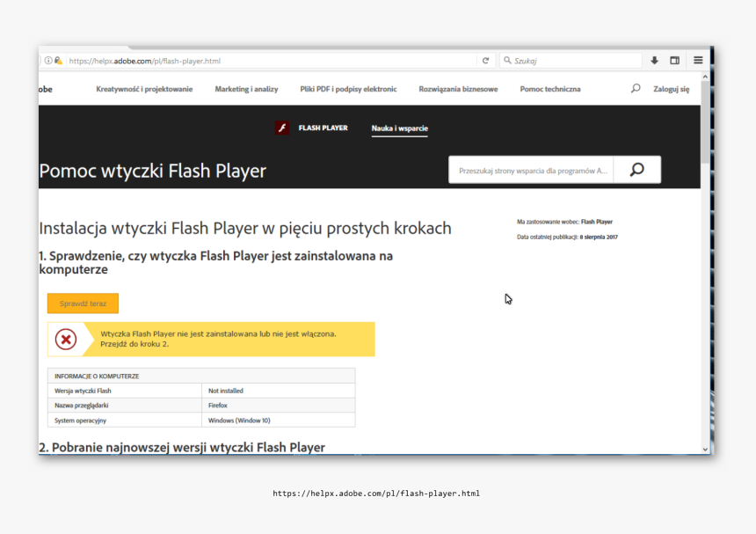Open Kreatywność i projektowanie menu
The image size is (756, 534).
pyautogui.click(x=144, y=89)
